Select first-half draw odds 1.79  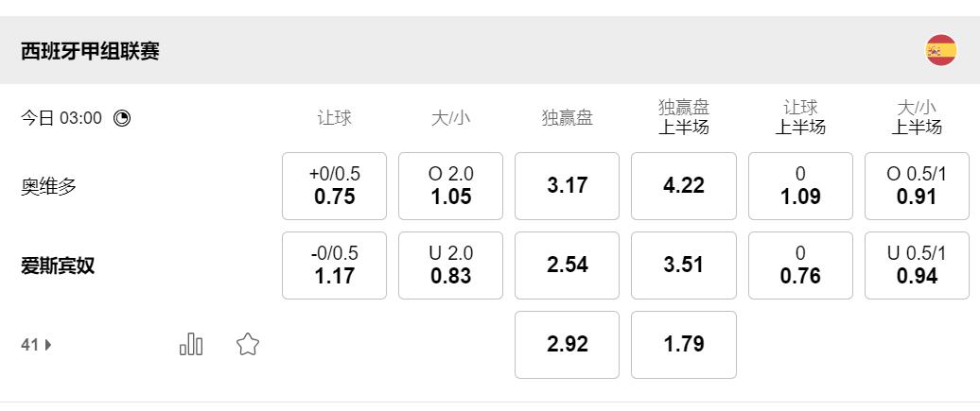click(x=683, y=345)
